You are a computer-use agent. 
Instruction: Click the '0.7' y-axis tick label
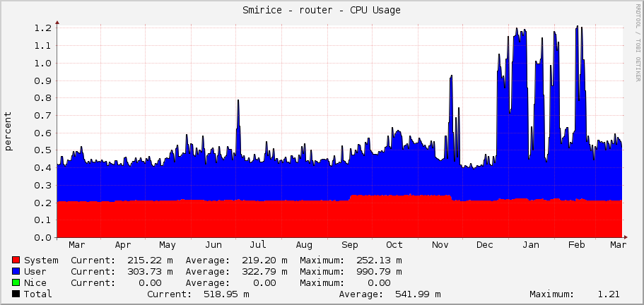[x=43, y=115]
